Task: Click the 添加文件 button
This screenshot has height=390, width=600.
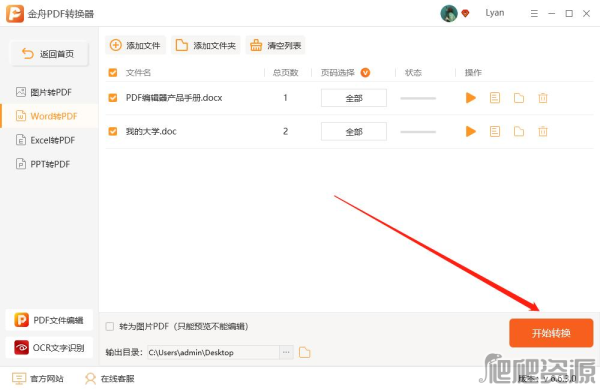Action: coord(135,46)
